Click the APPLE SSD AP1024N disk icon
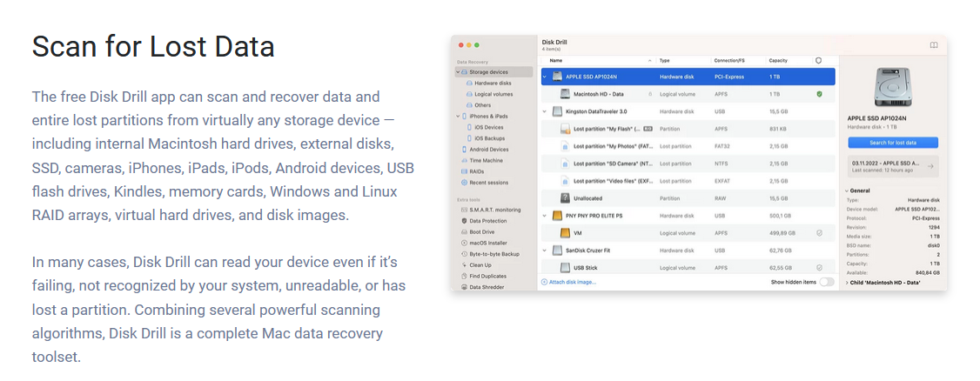 point(557,77)
